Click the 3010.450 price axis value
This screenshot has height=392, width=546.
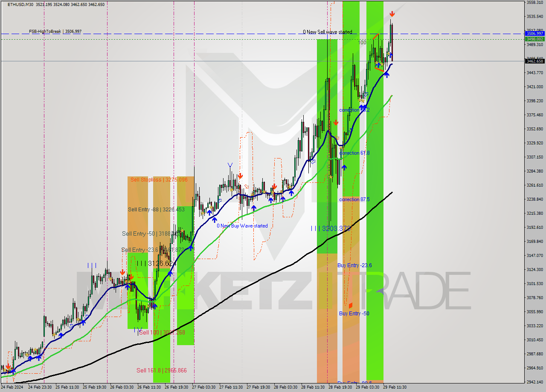click(x=534, y=340)
